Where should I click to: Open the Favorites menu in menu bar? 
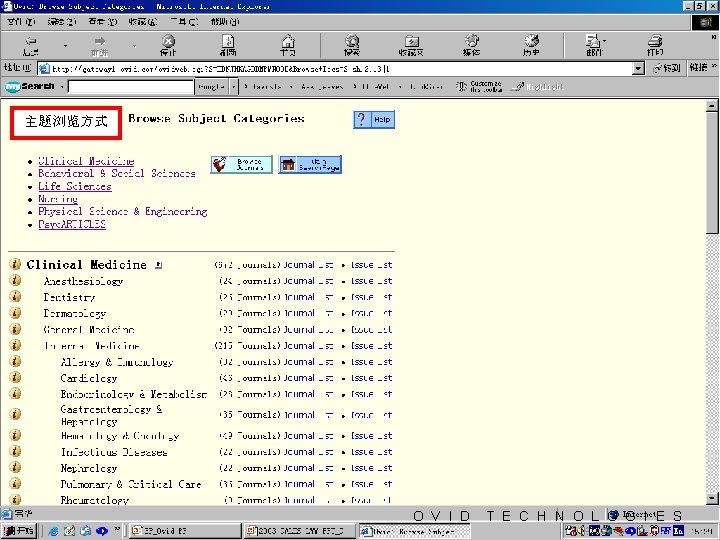(142, 22)
